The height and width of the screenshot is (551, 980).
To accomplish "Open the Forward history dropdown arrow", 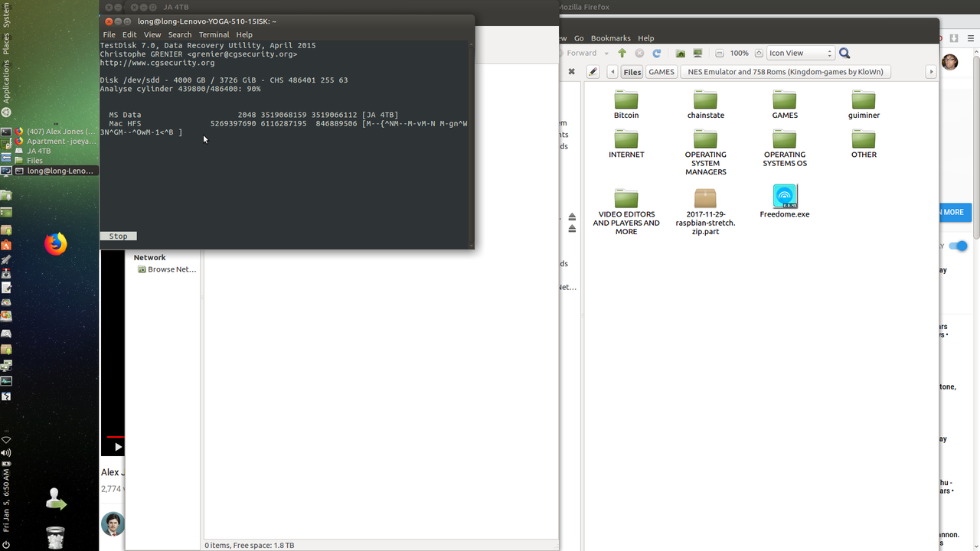I will [606, 54].
